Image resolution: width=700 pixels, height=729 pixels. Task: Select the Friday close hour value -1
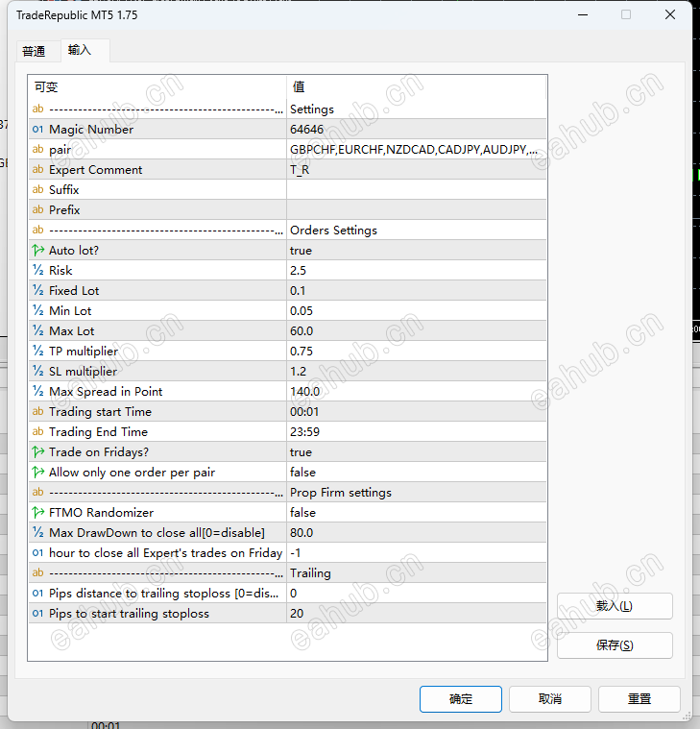point(416,553)
